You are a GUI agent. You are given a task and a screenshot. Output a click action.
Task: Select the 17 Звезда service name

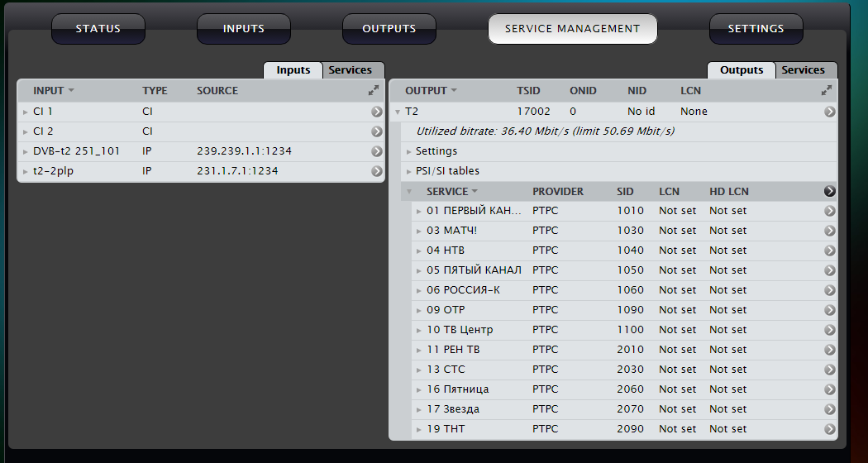click(x=453, y=408)
